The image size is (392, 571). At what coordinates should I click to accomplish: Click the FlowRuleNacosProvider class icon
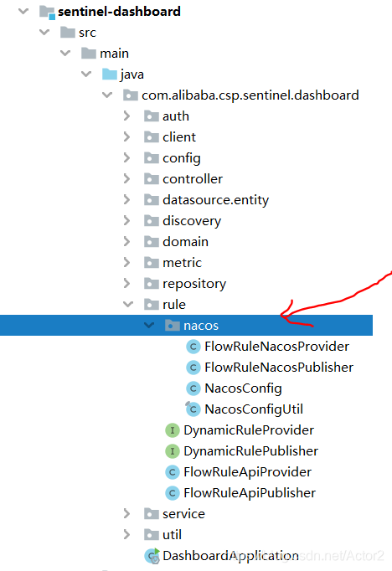(x=193, y=347)
